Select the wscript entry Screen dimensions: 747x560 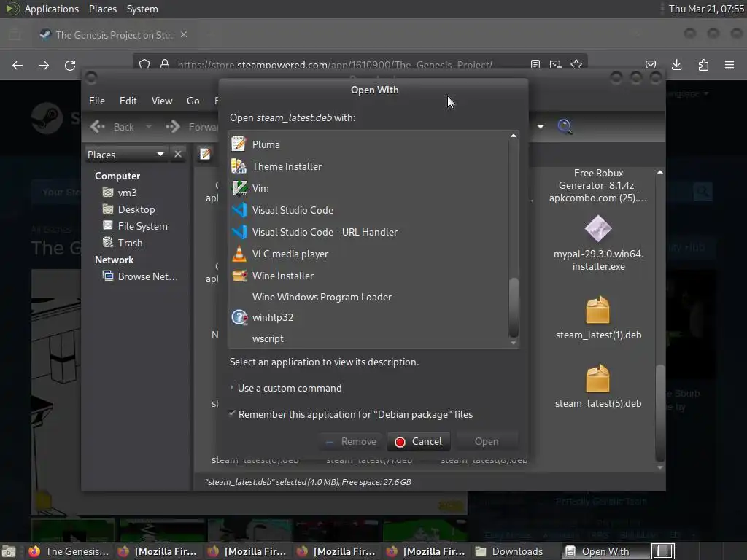pyautogui.click(x=268, y=338)
